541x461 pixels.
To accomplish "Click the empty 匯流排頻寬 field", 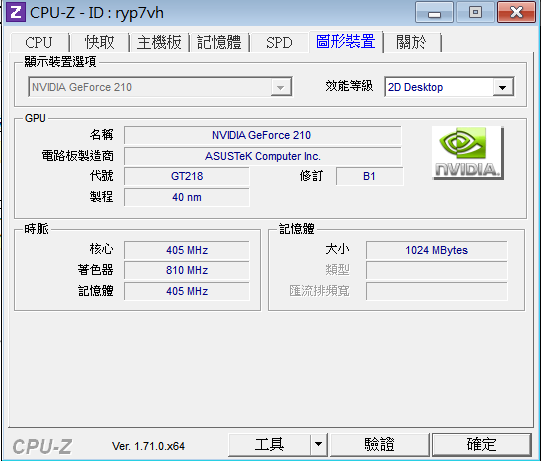I will point(436,291).
